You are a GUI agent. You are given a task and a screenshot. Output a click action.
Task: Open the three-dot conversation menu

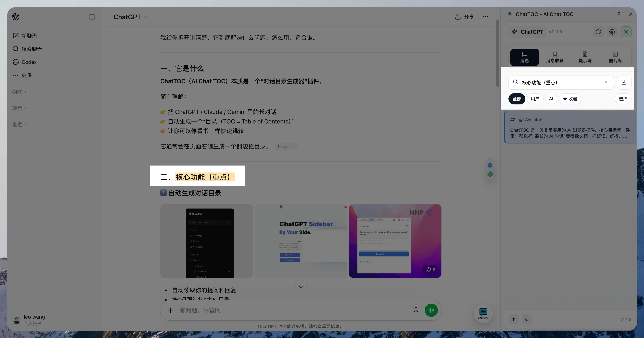pyautogui.click(x=485, y=17)
